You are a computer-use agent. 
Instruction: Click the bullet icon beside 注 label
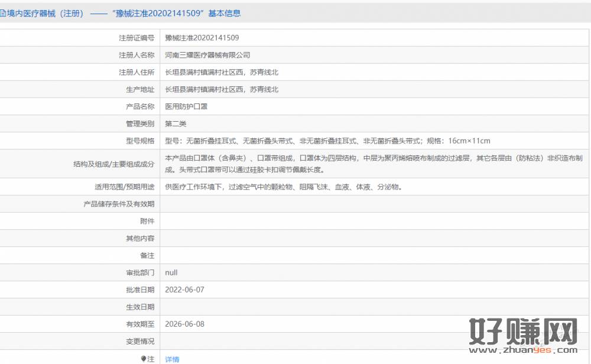coord(143,359)
